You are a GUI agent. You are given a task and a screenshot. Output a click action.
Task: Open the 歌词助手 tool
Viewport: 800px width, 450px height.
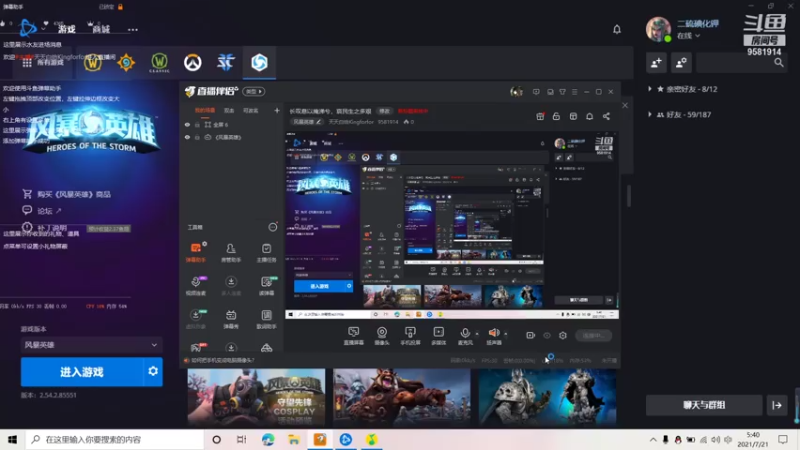266,319
